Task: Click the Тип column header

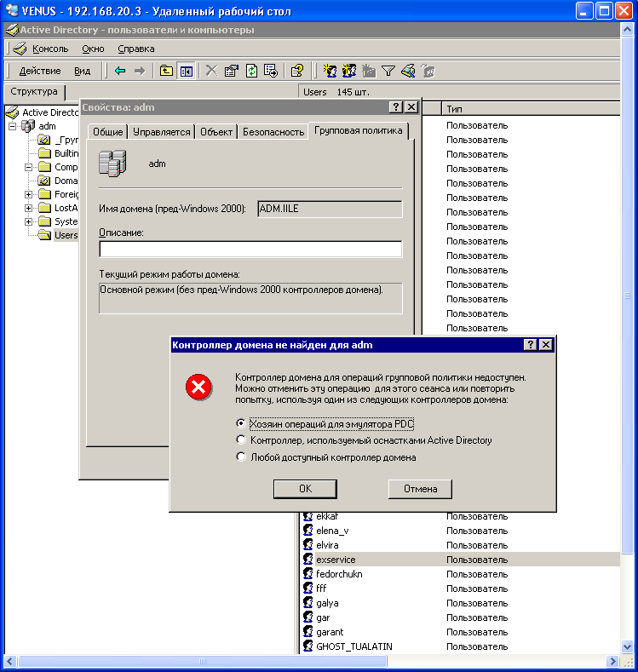Action: [x=531, y=109]
